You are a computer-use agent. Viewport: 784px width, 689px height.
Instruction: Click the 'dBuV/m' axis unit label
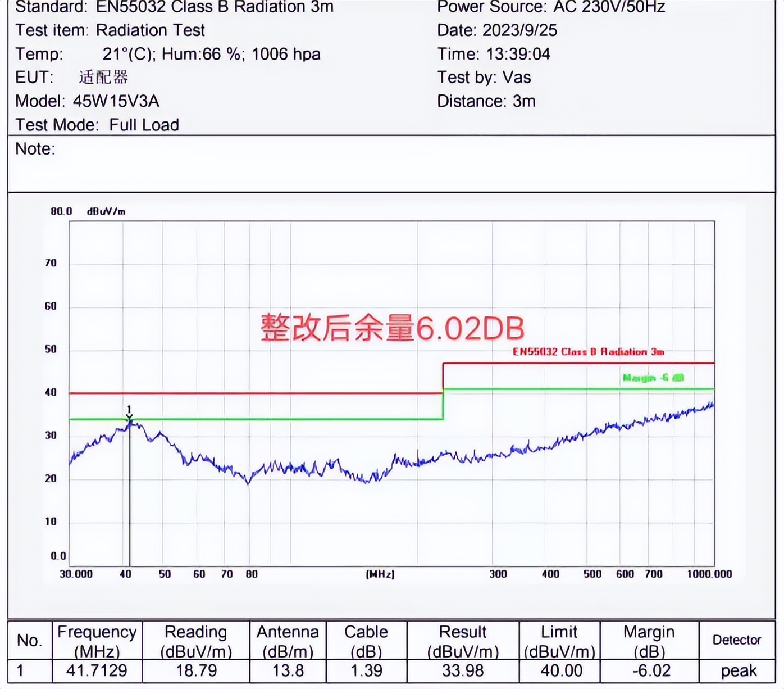(x=106, y=211)
